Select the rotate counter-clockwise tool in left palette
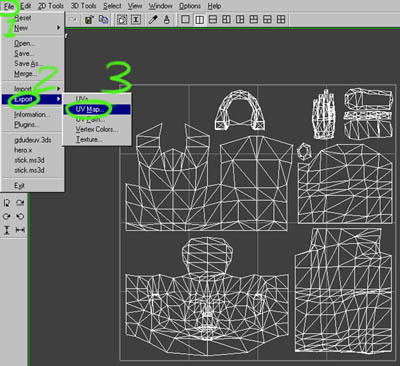Viewport: 400px width, 366px height. pyautogui.click(x=20, y=216)
